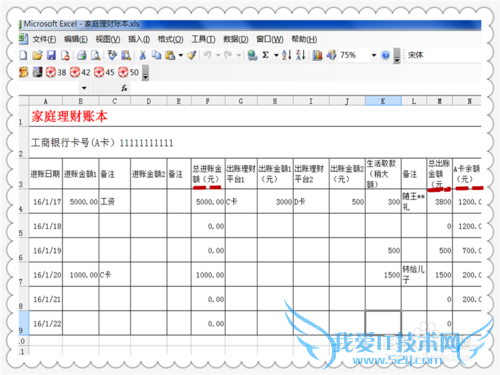Viewport: 500px width, 375px height.
Task: Click the red icon labeled 38
Action: pos(56,72)
